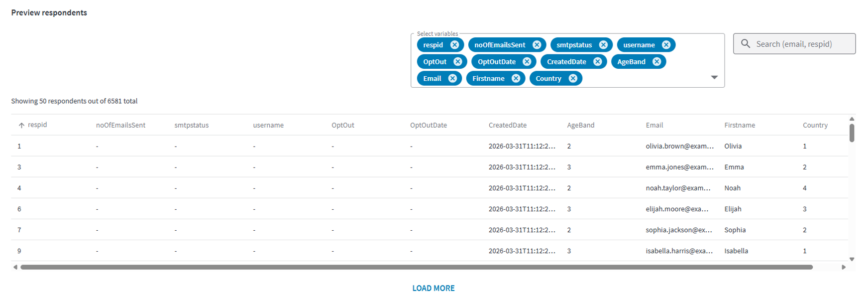The image size is (868, 305).
Task: Remove the Firstname variable chip
Action: pos(516,78)
